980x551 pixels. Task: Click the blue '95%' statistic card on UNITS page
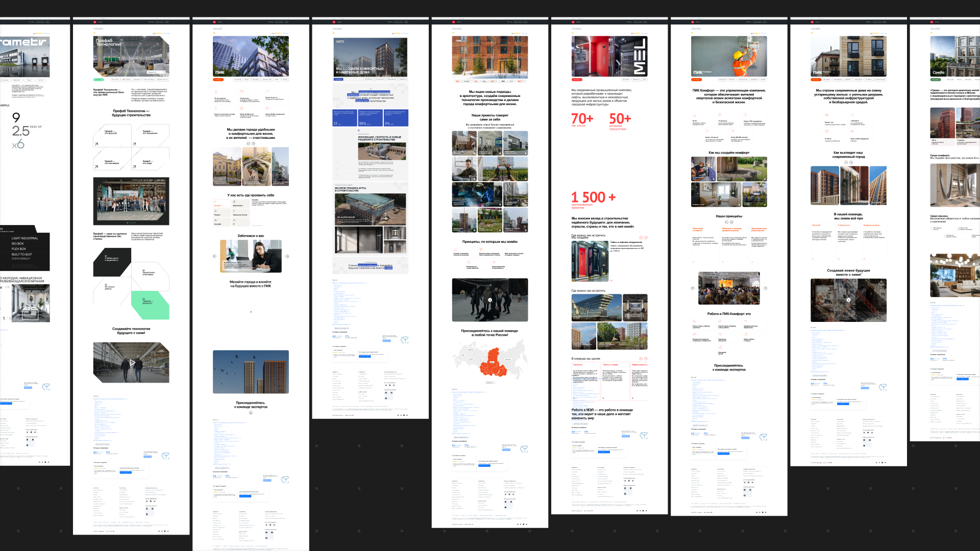click(370, 118)
